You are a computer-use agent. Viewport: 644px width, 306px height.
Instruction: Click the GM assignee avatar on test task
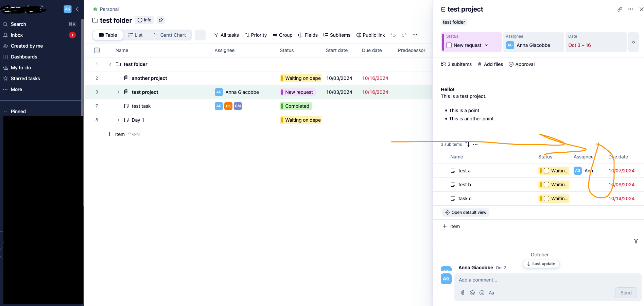(x=238, y=106)
